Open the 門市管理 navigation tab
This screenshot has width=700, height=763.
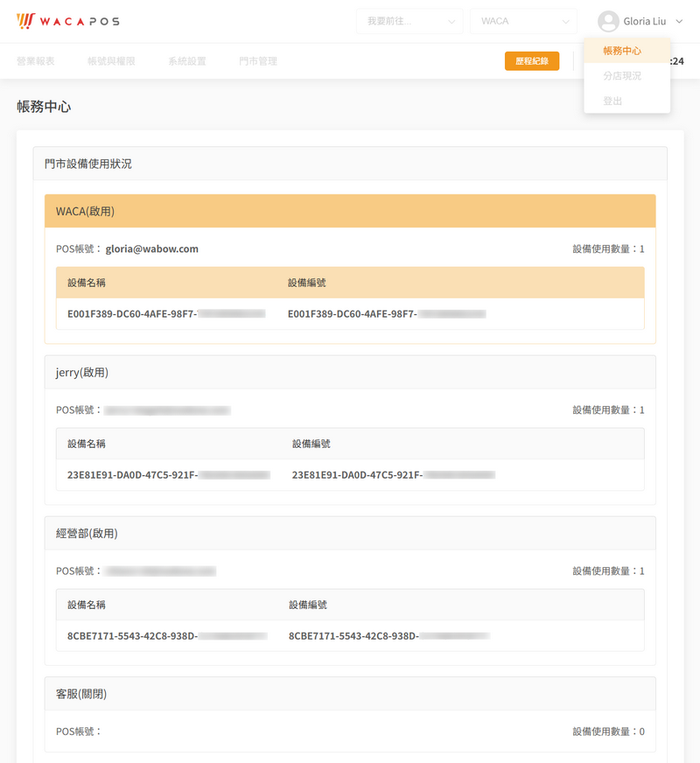pyautogui.click(x=258, y=61)
